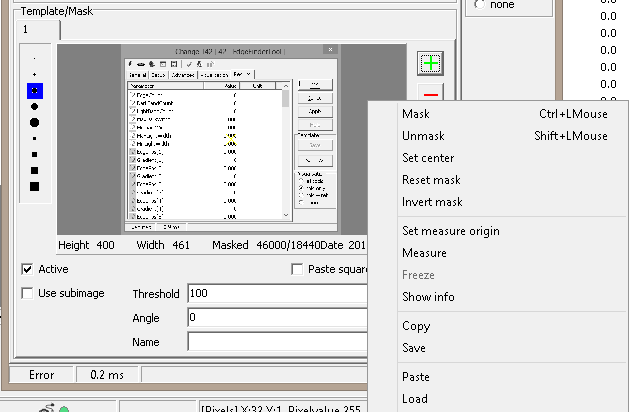
Task: Click into the Threshold input field
Action: (277, 294)
